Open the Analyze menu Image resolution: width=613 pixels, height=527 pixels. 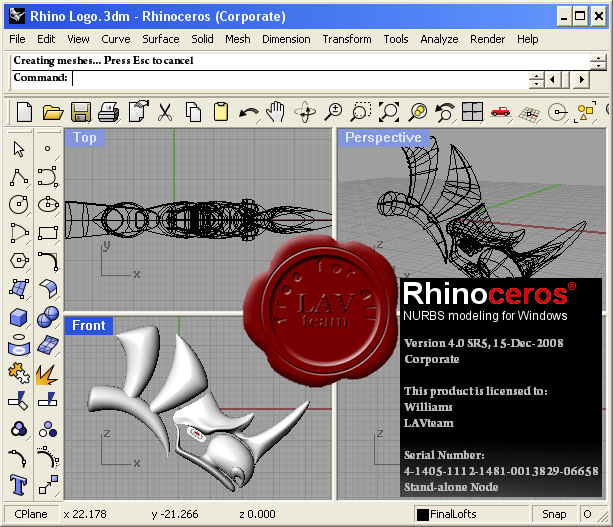click(x=439, y=39)
